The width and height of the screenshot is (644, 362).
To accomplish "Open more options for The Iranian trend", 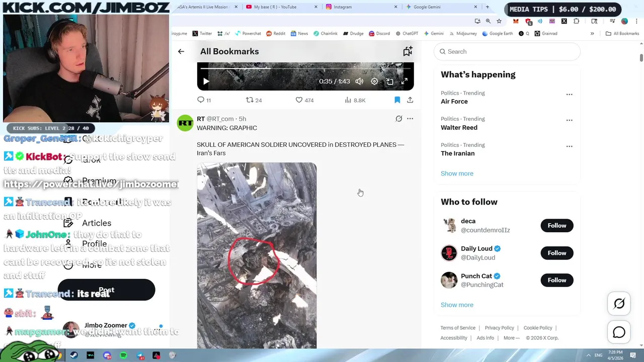I will tap(569, 146).
